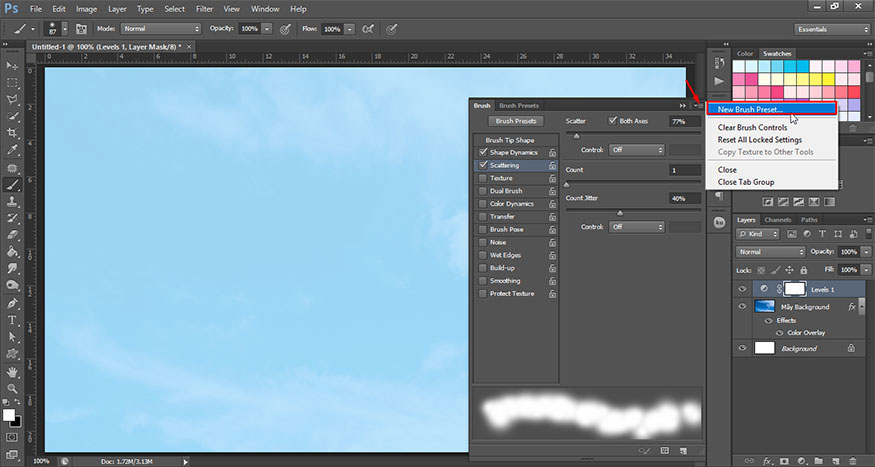Screen dimensions: 875x467
Task: Click the lock icon beside Texture
Action: pos(552,178)
